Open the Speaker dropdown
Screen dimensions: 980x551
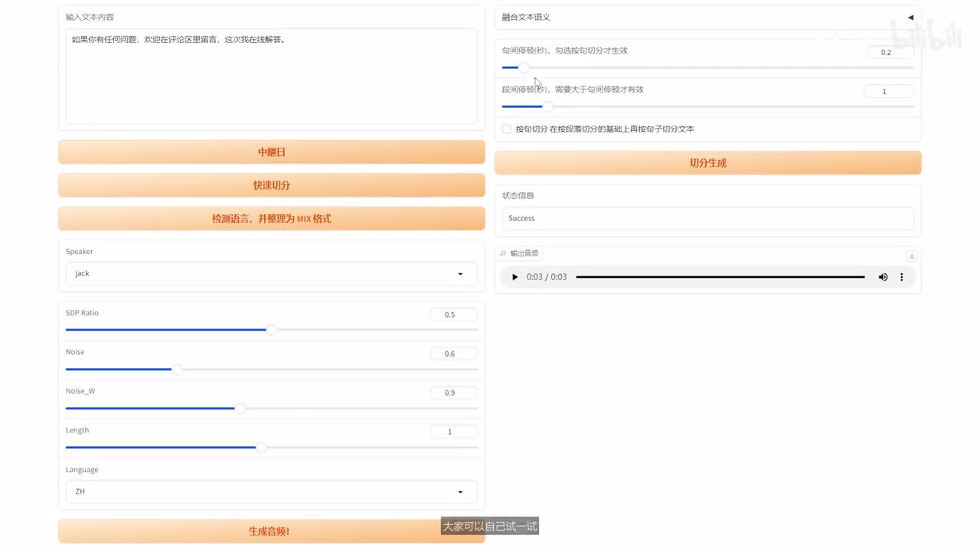click(x=271, y=273)
